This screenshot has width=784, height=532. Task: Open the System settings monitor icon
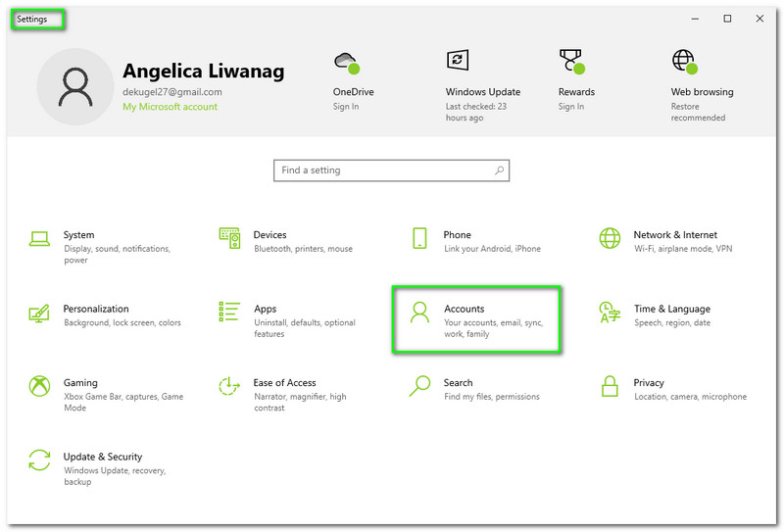pos(39,238)
